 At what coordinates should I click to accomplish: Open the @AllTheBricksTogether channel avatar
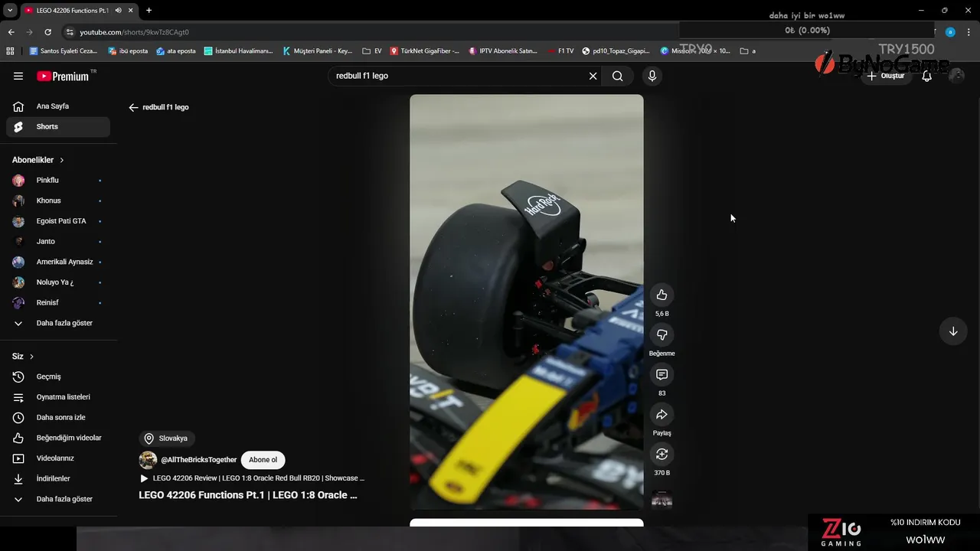point(148,460)
